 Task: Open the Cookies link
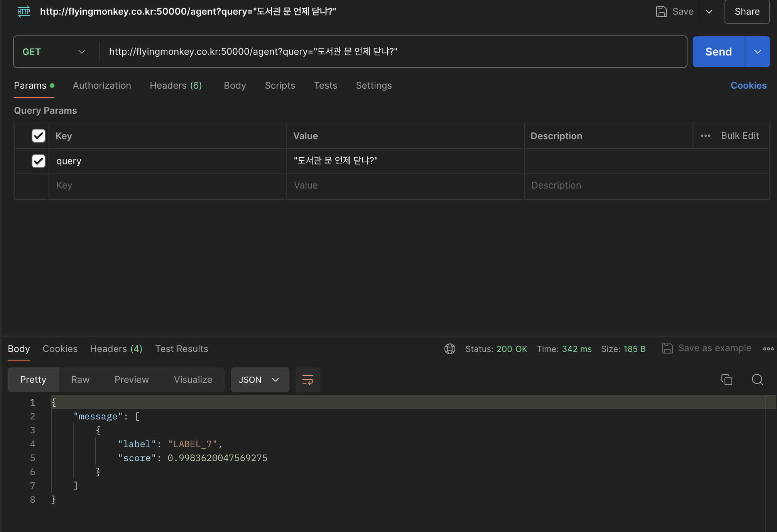click(748, 86)
